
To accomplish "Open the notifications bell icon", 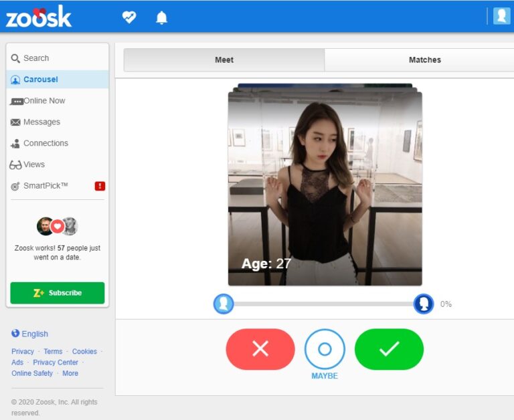I will [161, 17].
